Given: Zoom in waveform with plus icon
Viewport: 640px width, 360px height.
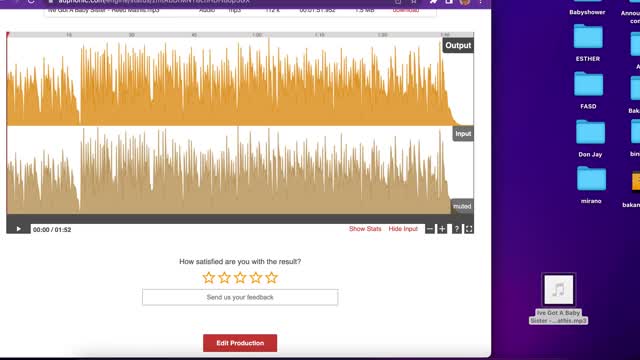Looking at the screenshot, I should point(442,229).
